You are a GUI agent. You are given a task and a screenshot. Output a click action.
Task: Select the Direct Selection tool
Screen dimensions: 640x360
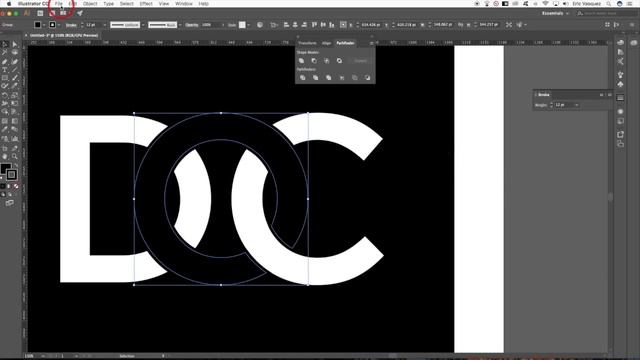pyautogui.click(x=15, y=44)
